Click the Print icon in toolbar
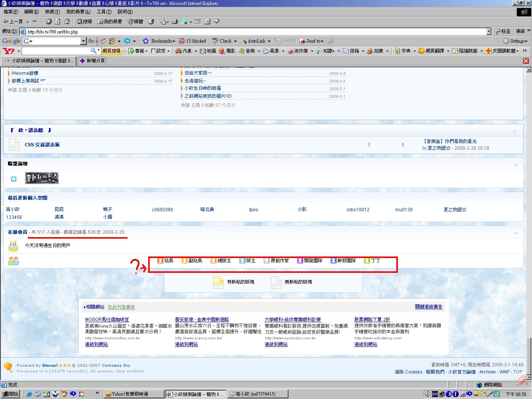 (175, 22)
